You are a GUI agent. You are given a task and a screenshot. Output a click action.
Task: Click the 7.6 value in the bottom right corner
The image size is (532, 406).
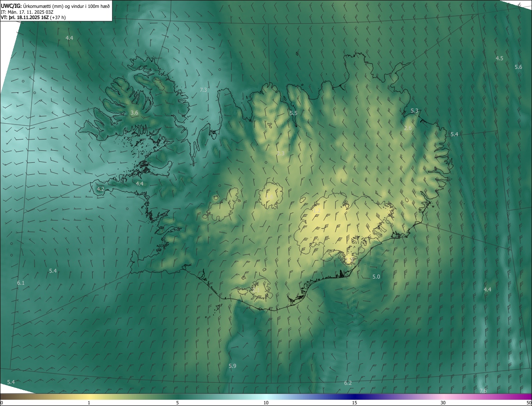pos(483,391)
